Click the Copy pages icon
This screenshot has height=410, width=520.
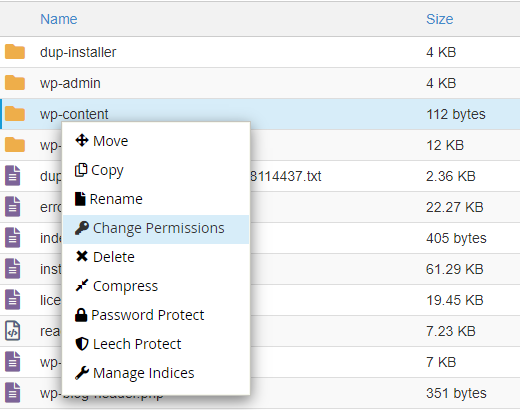click(x=81, y=170)
